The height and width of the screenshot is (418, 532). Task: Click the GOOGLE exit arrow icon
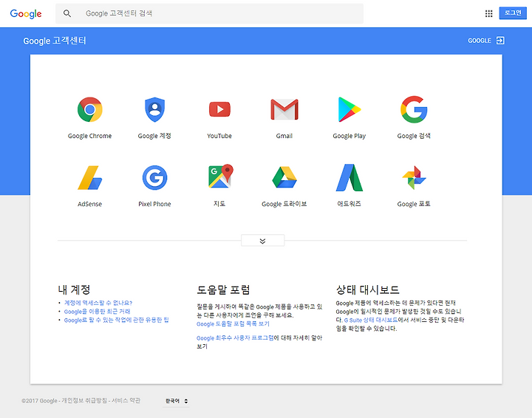pyautogui.click(x=500, y=41)
